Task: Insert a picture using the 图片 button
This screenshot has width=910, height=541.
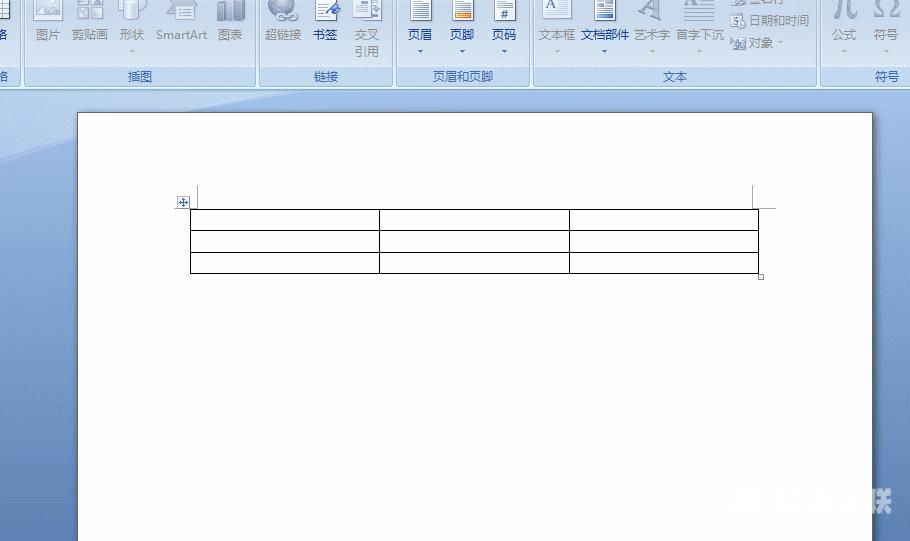Action: 47,24
